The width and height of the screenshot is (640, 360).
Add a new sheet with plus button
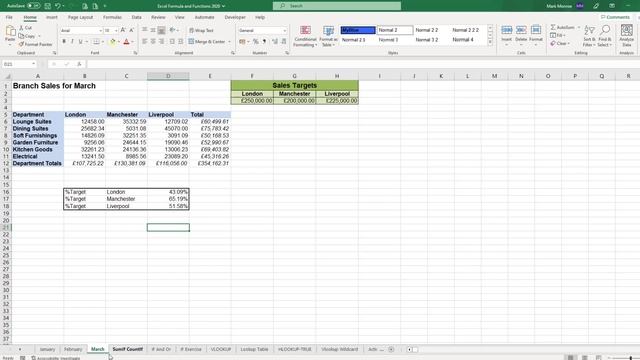pos(391,349)
